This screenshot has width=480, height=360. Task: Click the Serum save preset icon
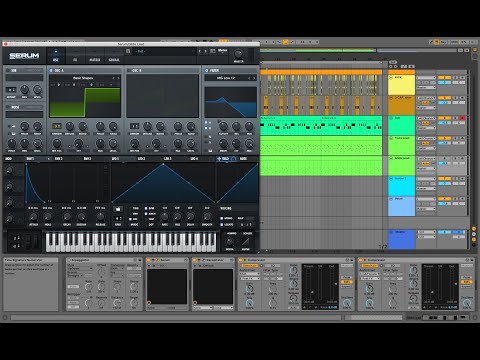point(128,51)
